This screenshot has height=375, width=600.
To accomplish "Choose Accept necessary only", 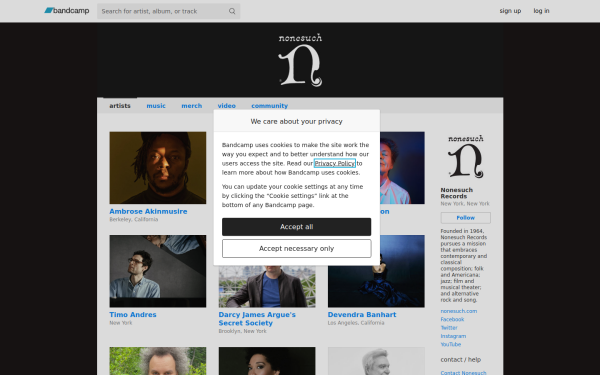I will tap(297, 248).
